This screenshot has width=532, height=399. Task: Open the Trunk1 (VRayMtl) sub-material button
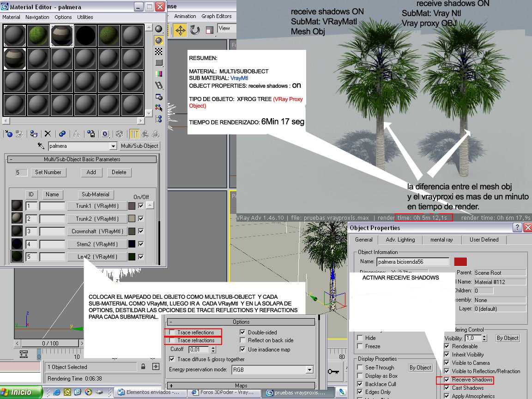click(x=97, y=206)
